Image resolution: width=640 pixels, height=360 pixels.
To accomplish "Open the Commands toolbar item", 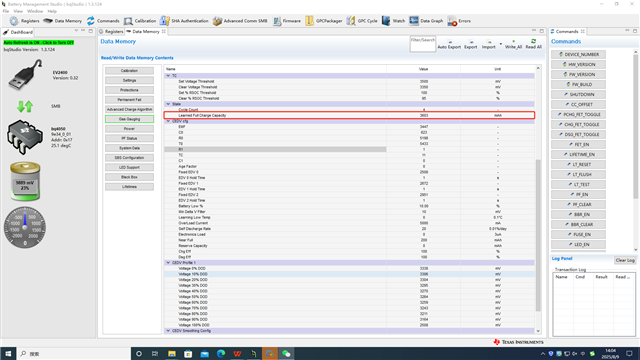I will pyautogui.click(x=103, y=21).
